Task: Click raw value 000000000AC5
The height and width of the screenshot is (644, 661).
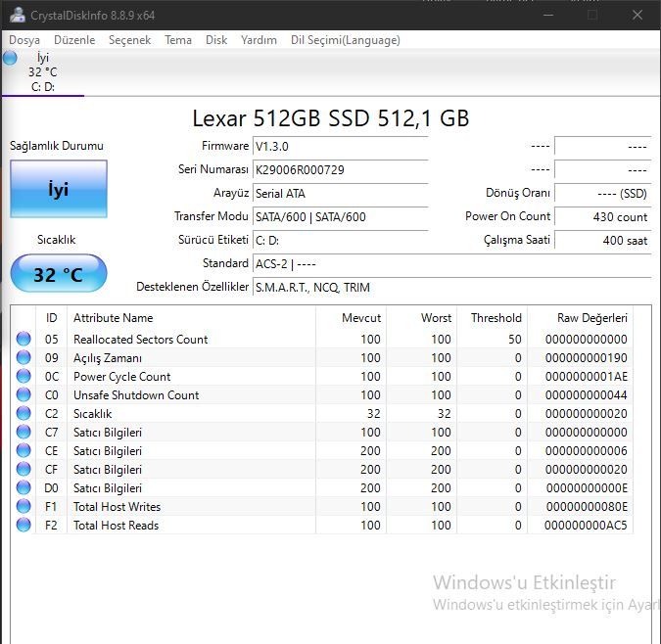Action: click(586, 526)
